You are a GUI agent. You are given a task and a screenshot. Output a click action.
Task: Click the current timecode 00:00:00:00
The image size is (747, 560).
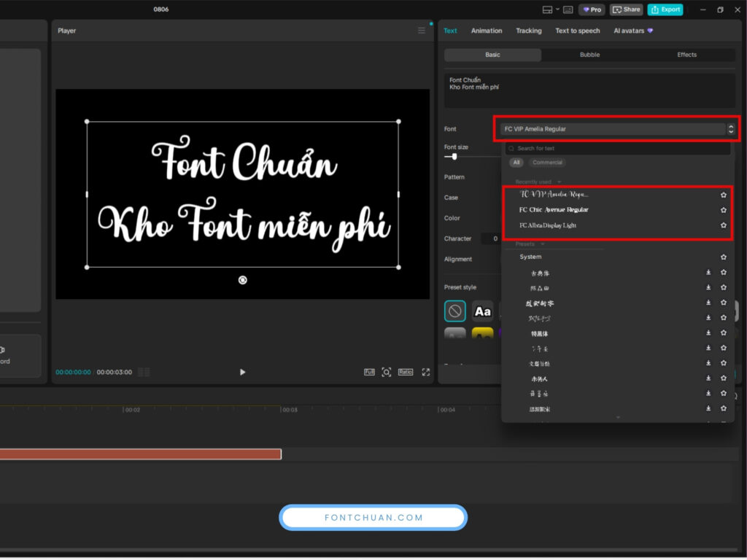pos(73,373)
